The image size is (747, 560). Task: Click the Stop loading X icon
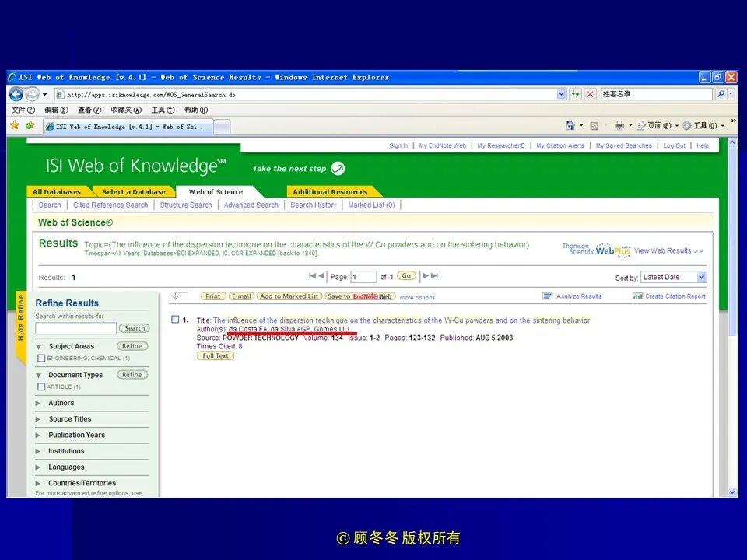tap(591, 94)
